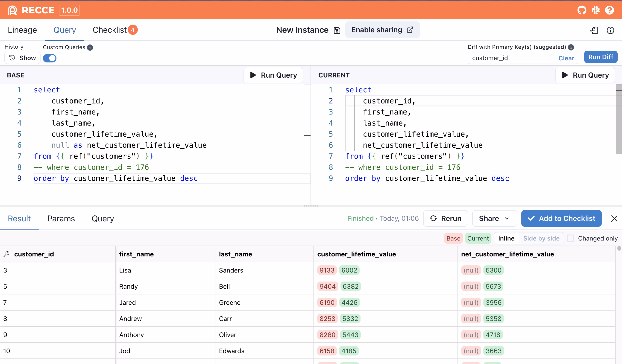Click the Run Diff button
Viewport: 622px width, 364px height.
pos(601,57)
